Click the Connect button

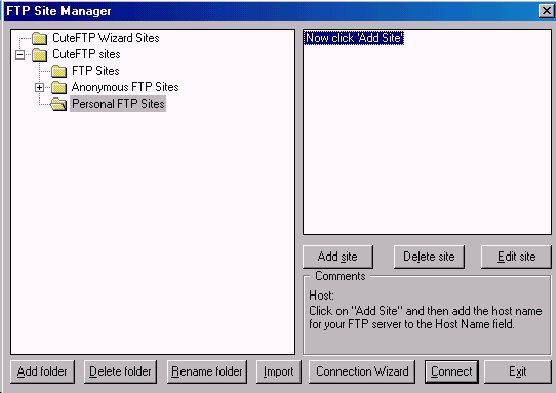point(452,372)
